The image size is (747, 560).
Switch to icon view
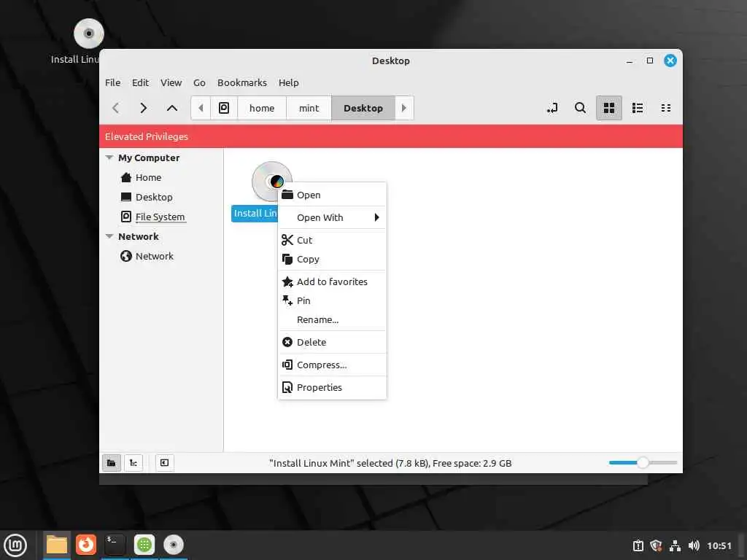pyautogui.click(x=609, y=108)
